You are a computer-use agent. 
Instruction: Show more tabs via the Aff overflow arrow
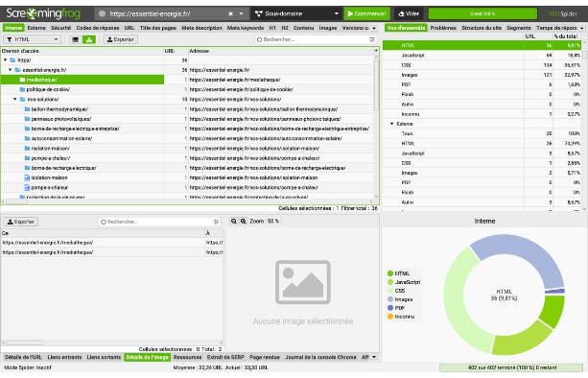(x=374, y=358)
